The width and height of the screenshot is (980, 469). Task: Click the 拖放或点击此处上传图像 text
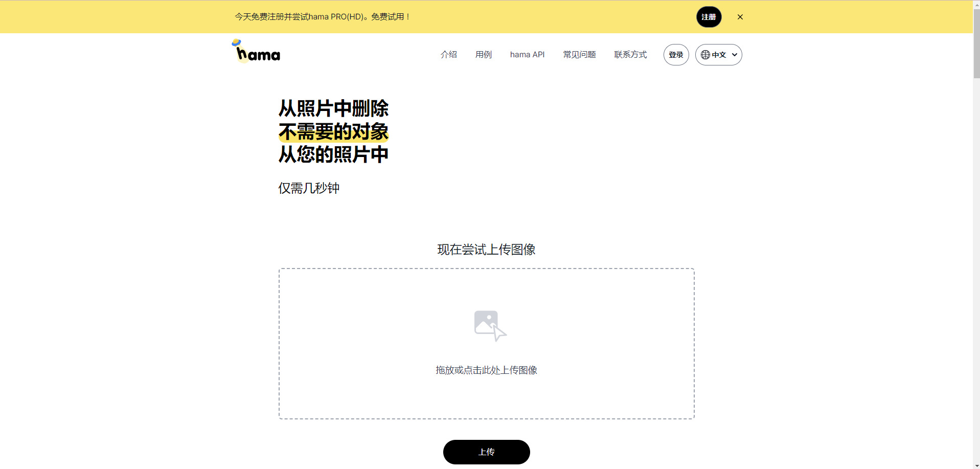tap(486, 370)
